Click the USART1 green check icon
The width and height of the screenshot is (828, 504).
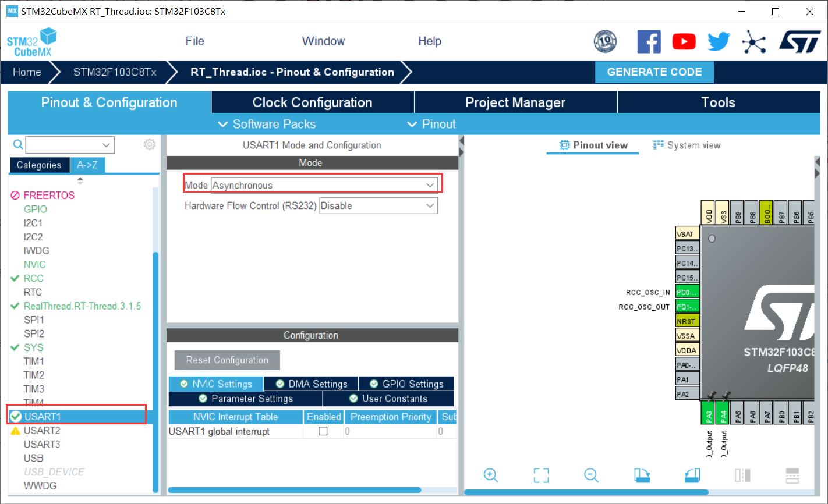(x=16, y=417)
